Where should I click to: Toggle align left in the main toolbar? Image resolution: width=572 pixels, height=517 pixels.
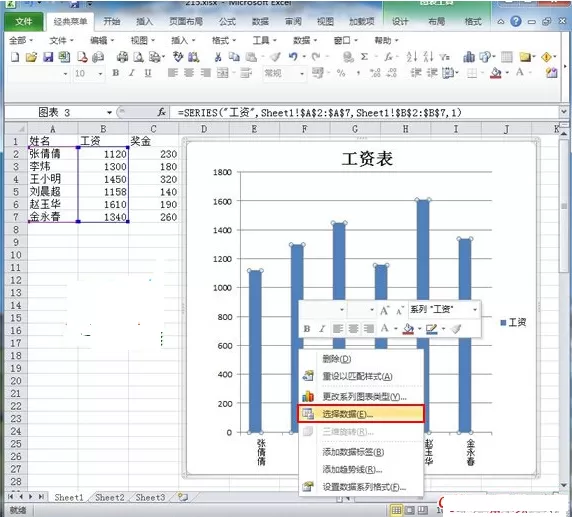tap(173, 73)
